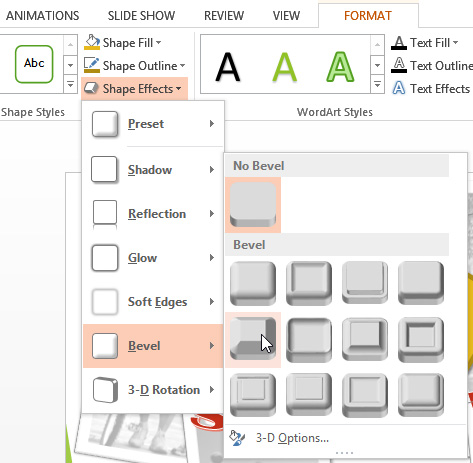Apply the green outlined WordArt style
Image resolution: width=473 pixels, height=463 pixels.
pyautogui.click(x=340, y=67)
